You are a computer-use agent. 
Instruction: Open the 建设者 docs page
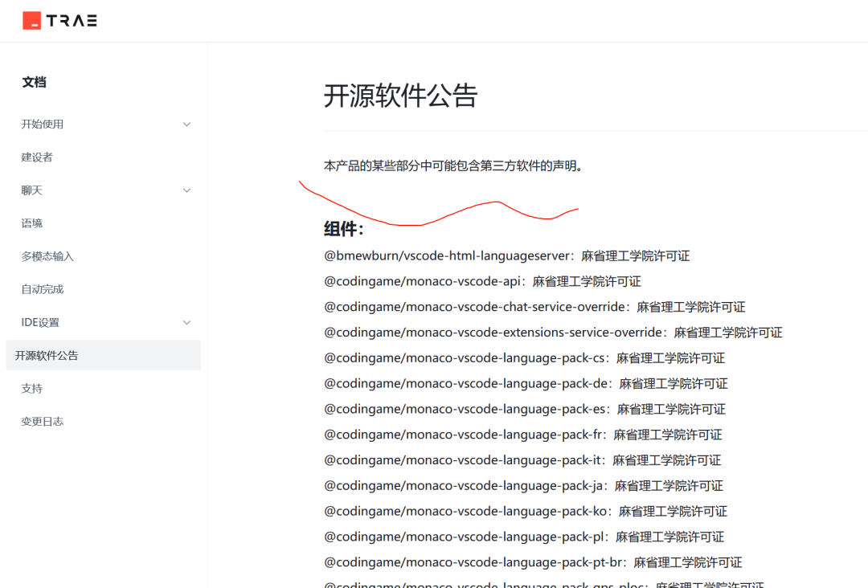36,157
